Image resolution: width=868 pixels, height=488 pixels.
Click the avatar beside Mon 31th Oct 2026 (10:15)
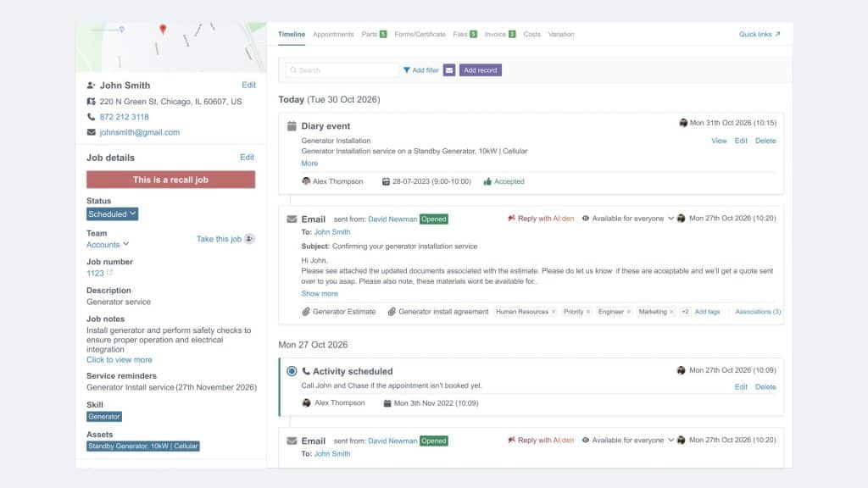[683, 123]
